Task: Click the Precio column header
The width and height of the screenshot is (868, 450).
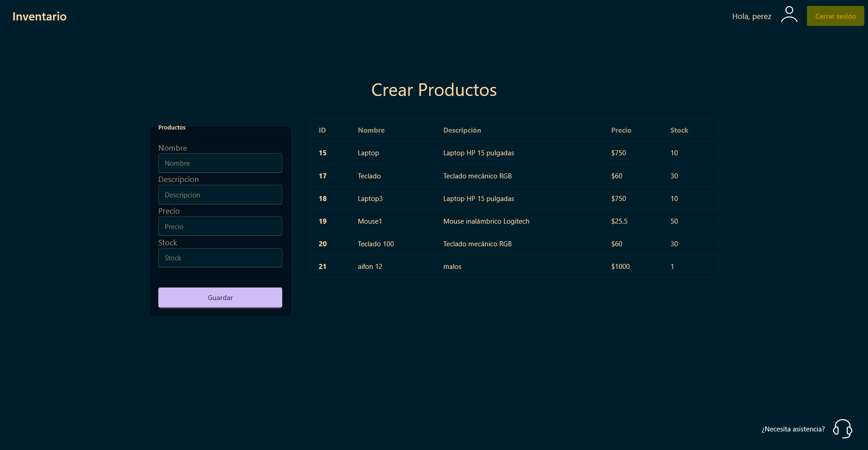Action: click(x=621, y=130)
